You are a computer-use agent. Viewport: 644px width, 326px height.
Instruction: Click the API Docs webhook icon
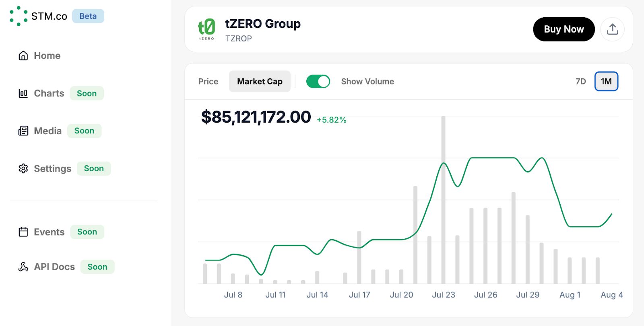[23, 267]
